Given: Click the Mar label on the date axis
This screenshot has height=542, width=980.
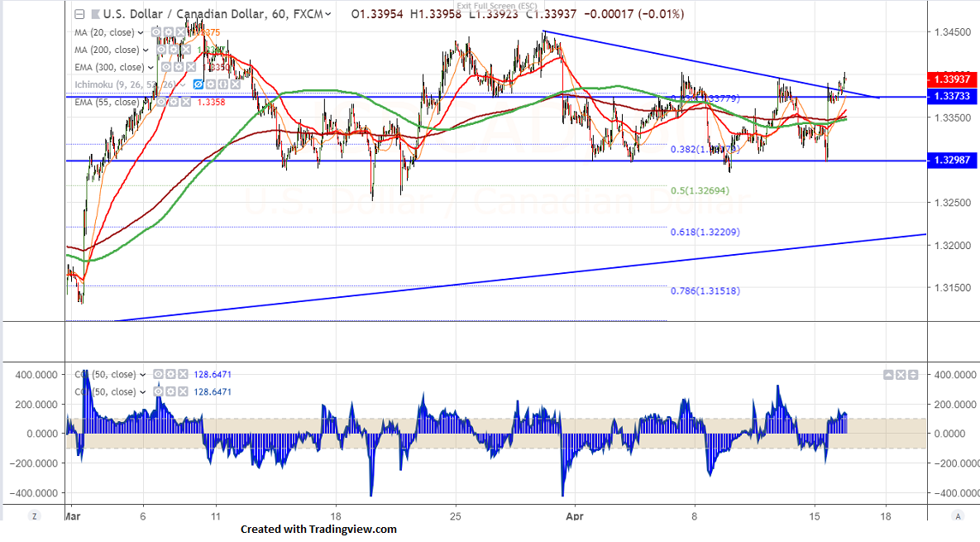Looking at the screenshot, I should (x=73, y=516).
